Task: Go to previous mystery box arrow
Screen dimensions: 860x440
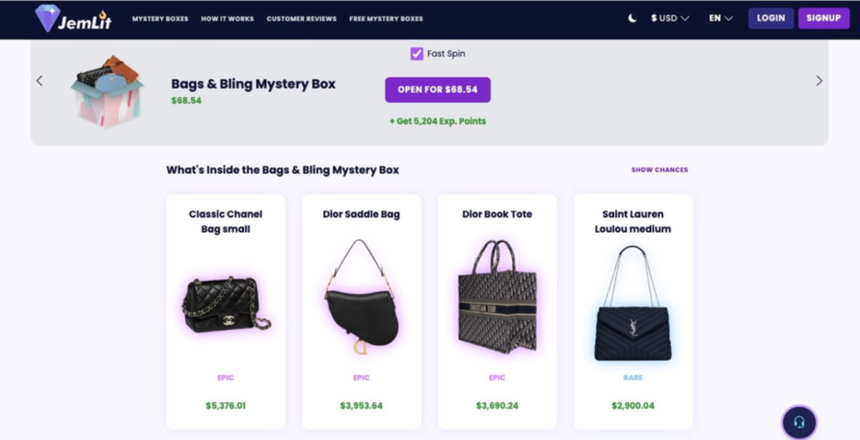Action: [39, 81]
